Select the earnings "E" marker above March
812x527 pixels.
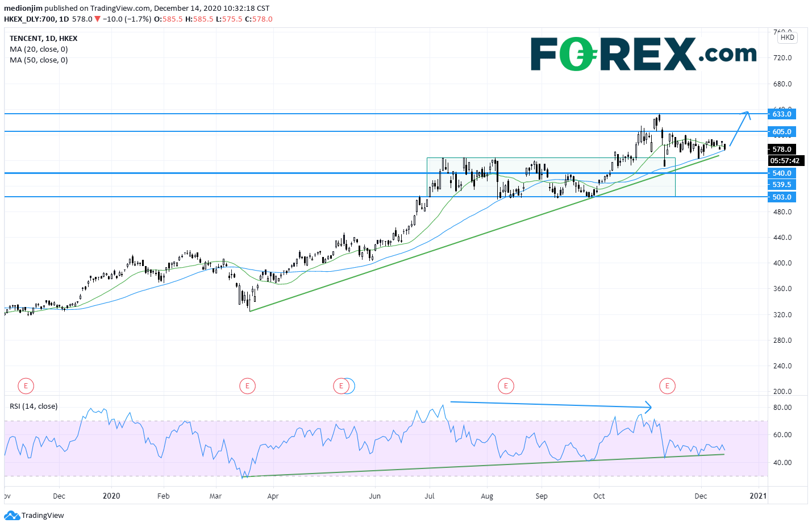[x=247, y=385]
